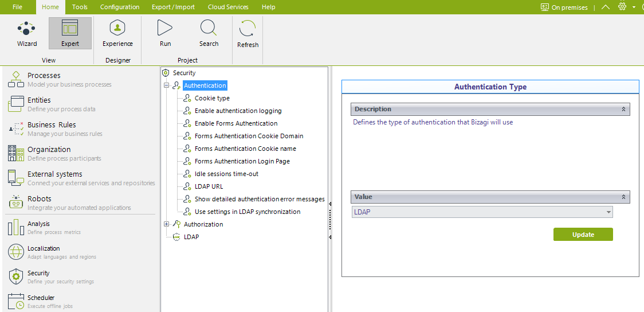Collapse the Authentication tree node

click(x=166, y=85)
